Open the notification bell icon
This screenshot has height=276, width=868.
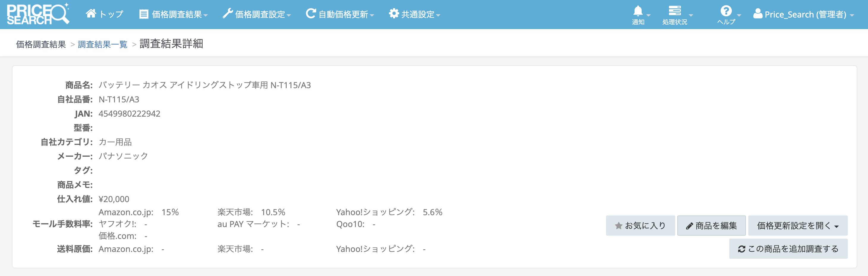click(637, 12)
